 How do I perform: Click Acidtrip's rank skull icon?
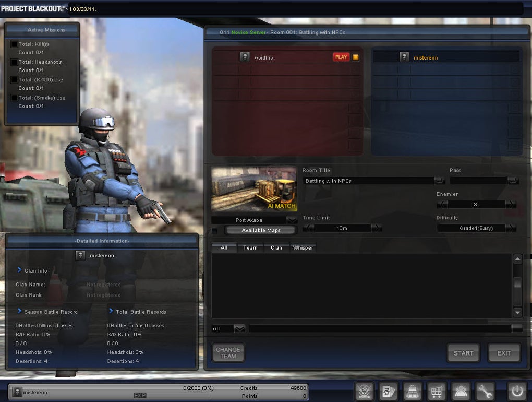tap(245, 57)
